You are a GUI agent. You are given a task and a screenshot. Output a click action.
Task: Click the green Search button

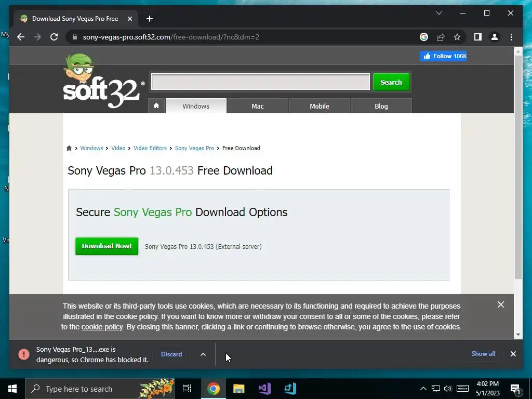[391, 82]
